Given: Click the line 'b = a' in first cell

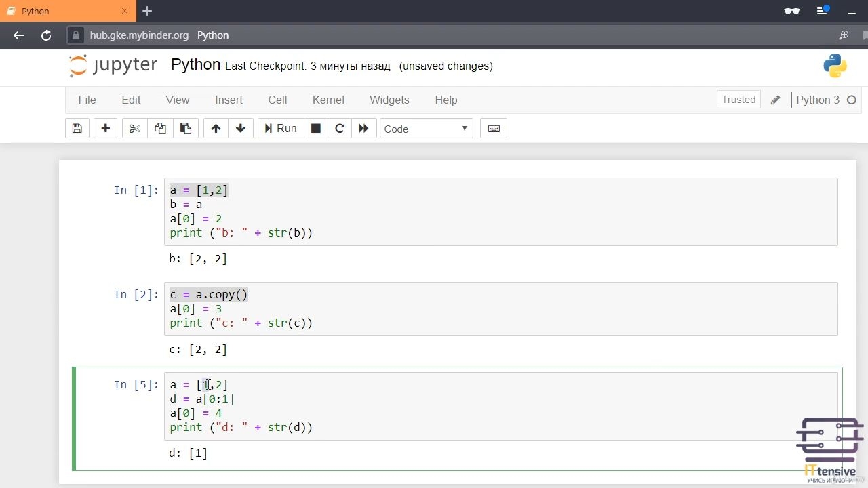Looking at the screenshot, I should (186, 205).
